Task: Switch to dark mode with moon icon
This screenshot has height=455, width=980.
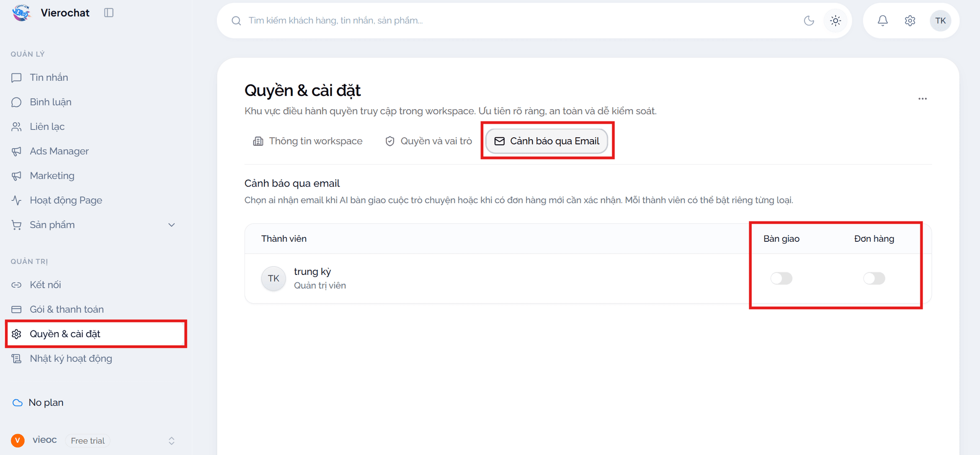Action: 809,21
